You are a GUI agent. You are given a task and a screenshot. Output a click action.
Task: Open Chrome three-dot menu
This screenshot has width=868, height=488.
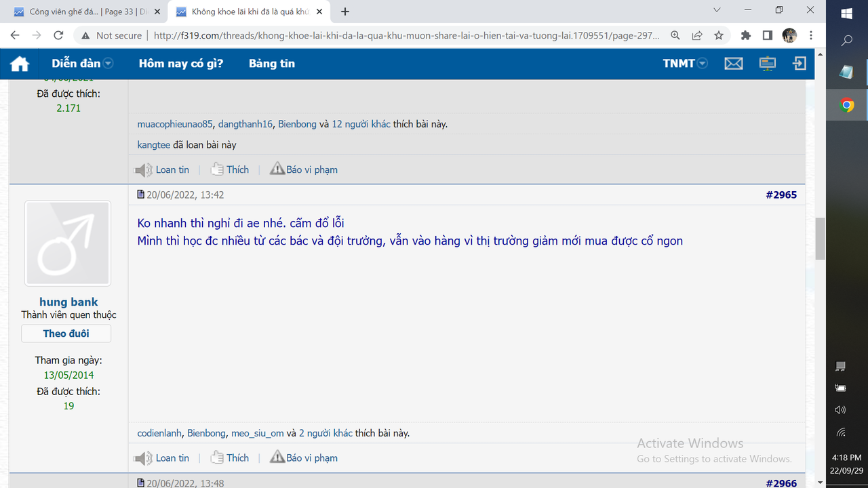coord(811,35)
